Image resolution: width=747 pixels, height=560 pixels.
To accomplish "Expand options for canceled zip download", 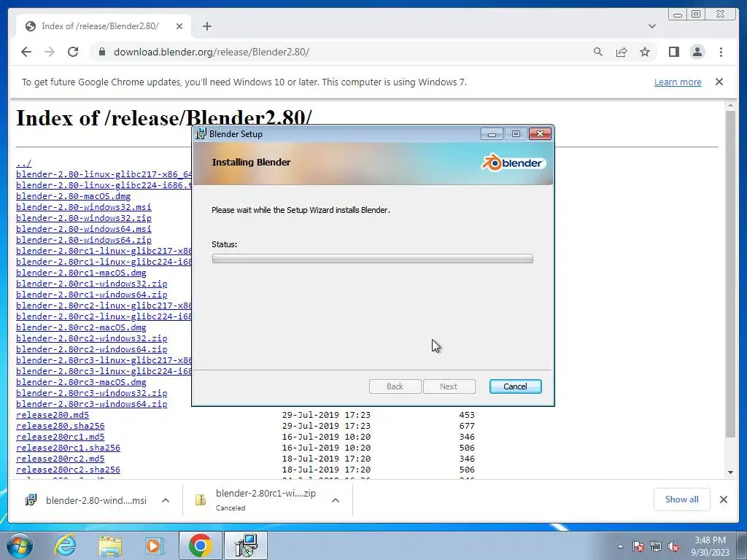I will click(x=336, y=500).
